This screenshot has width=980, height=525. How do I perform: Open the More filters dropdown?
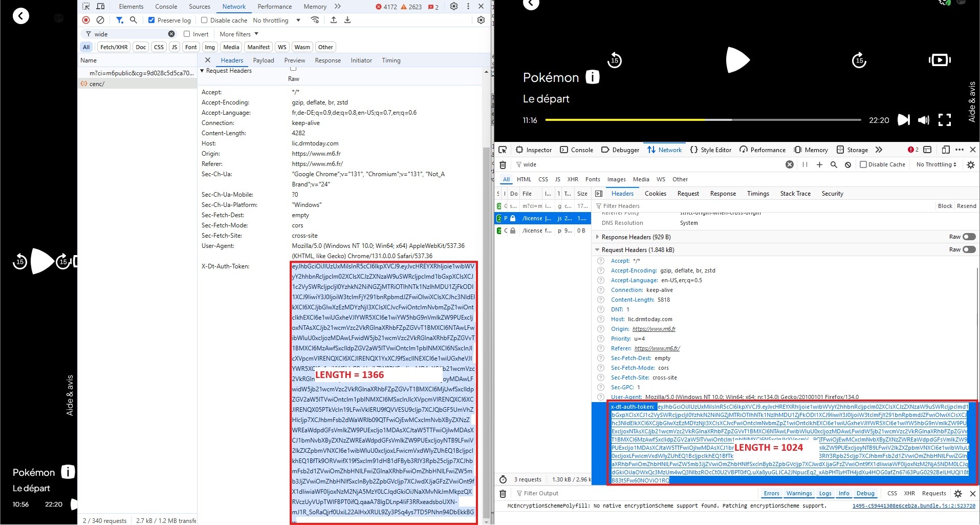(239, 34)
